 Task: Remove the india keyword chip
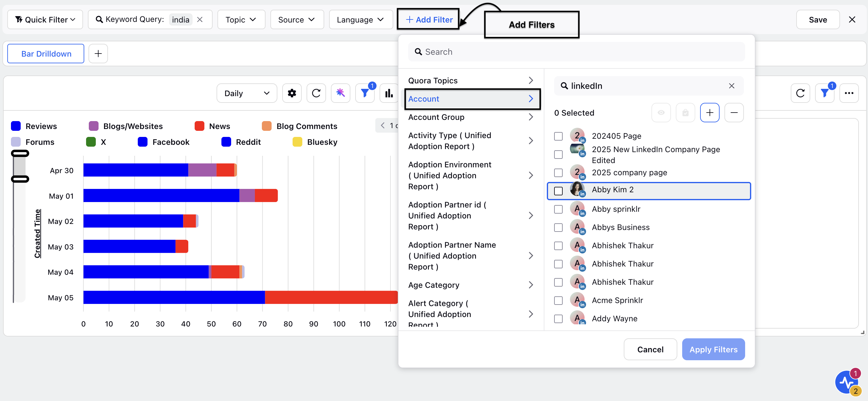pos(200,19)
